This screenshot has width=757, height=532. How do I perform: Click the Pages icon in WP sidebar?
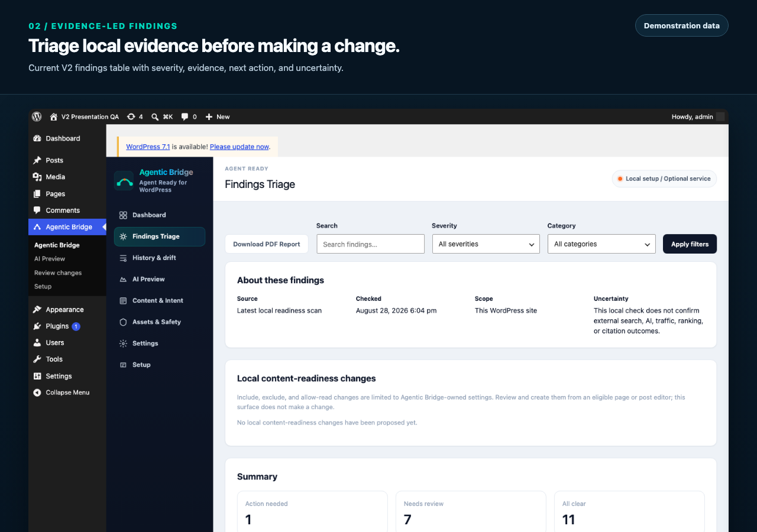coord(37,194)
